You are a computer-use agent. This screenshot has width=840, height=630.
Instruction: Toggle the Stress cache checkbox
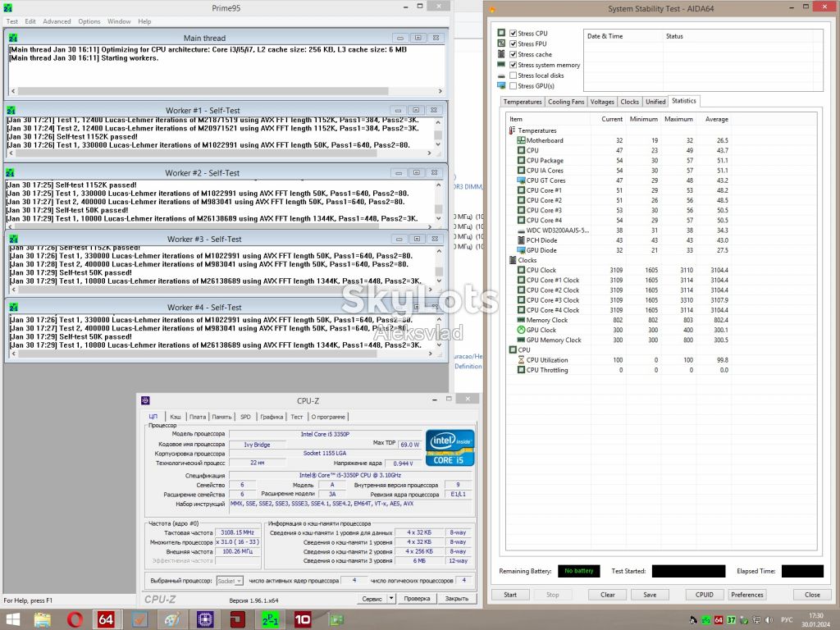click(514, 54)
